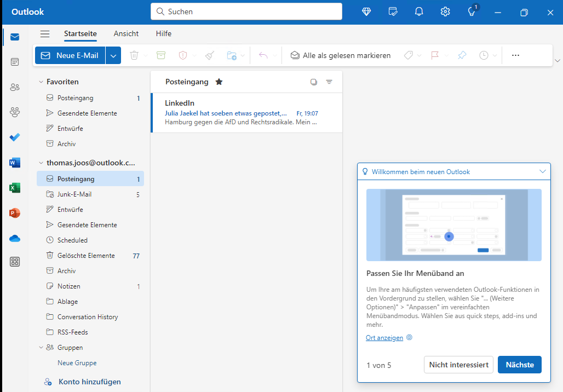Open the Calendar from the left rail
This screenshot has height=392, width=563.
point(14,62)
